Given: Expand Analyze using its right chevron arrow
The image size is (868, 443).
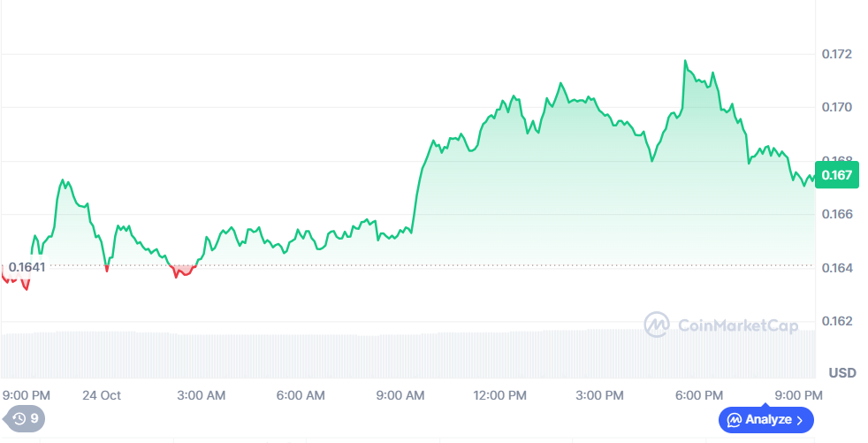Looking at the screenshot, I should point(800,419).
